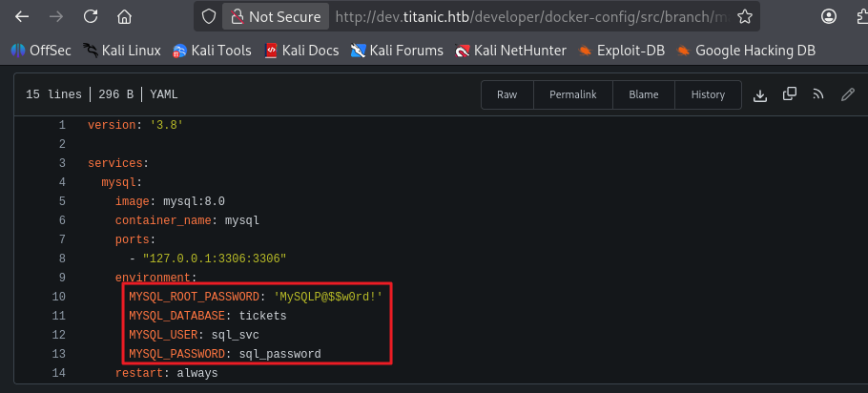This screenshot has width=868, height=393.
Task: Open the Kali Tools bookmark
Action: pyautogui.click(x=216, y=51)
